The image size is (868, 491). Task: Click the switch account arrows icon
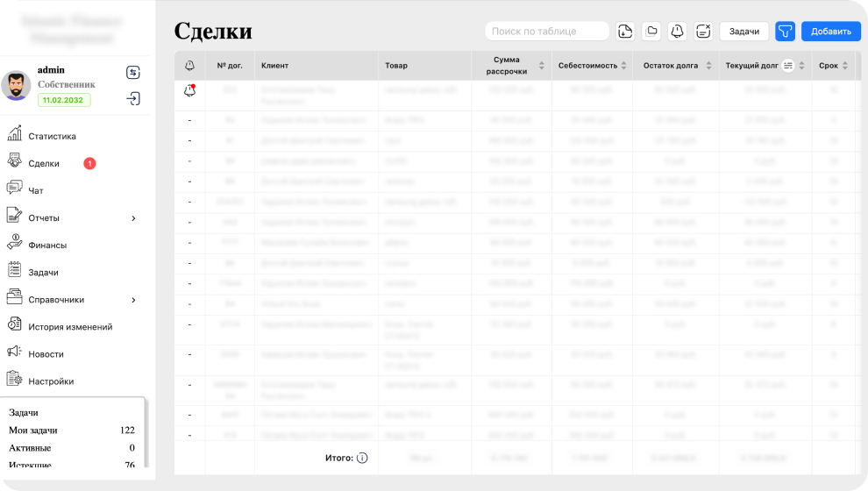pos(133,72)
